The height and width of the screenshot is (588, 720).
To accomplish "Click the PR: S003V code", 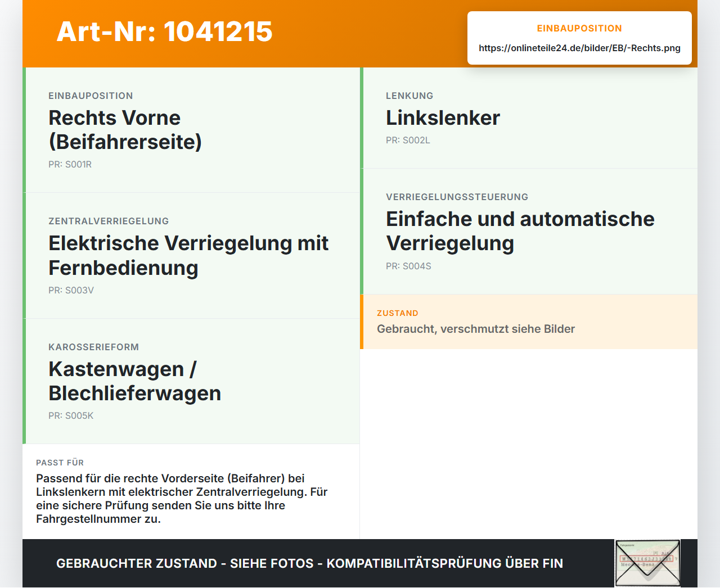I will click(x=71, y=291).
